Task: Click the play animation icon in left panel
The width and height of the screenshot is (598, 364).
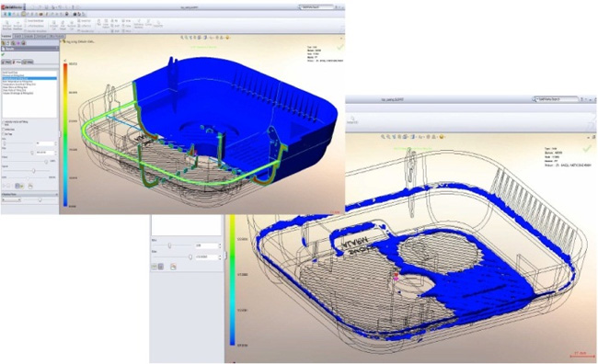Action: [x=4, y=186]
